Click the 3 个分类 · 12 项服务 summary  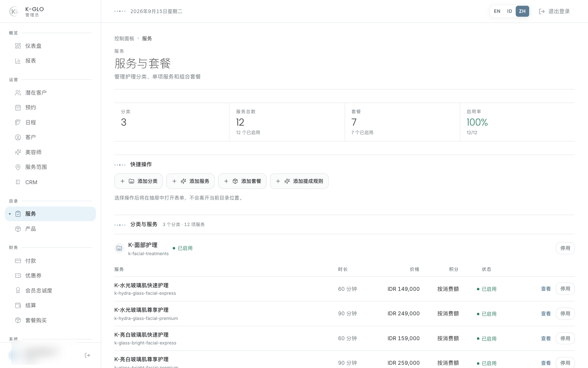pos(184,225)
